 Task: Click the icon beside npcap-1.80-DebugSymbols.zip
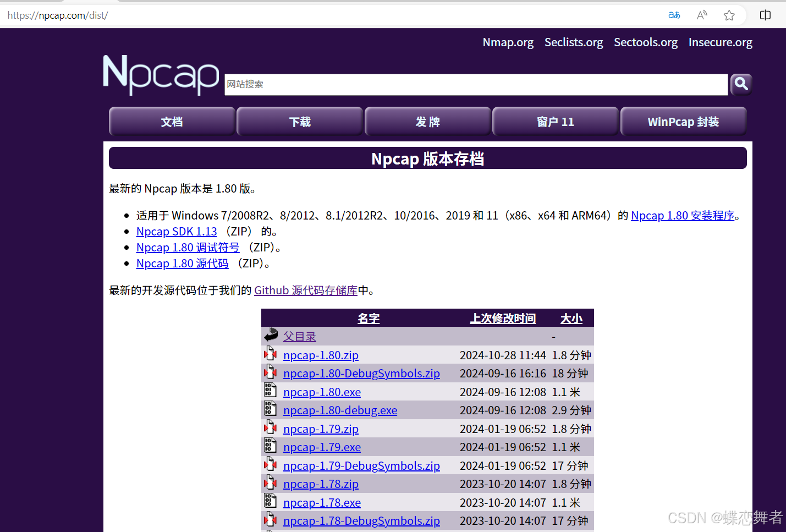(x=270, y=372)
